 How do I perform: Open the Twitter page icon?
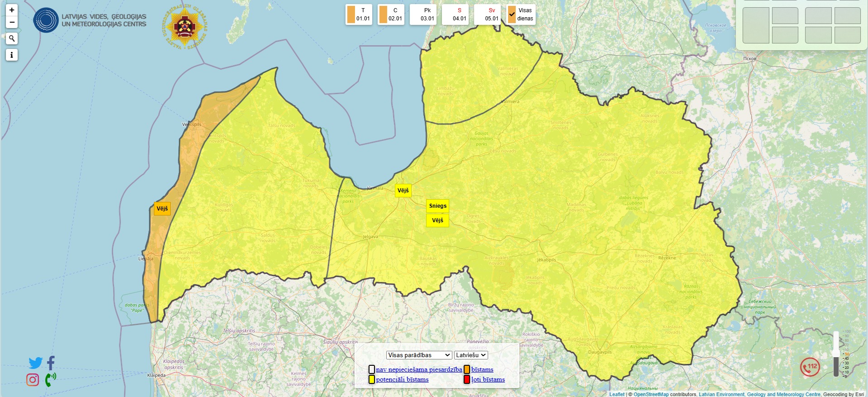(x=35, y=363)
